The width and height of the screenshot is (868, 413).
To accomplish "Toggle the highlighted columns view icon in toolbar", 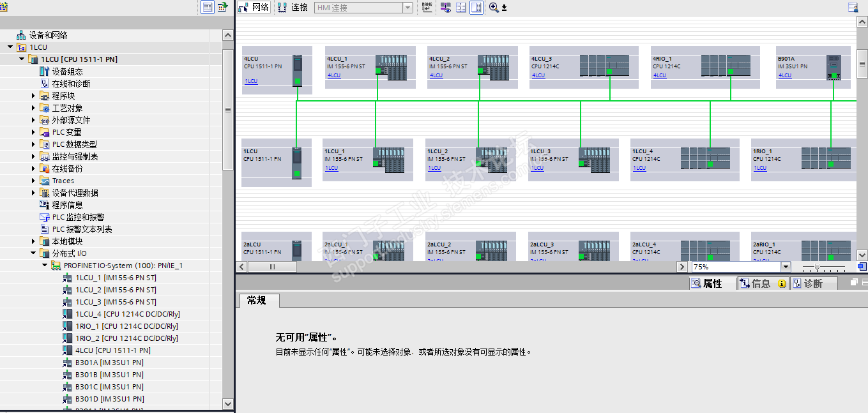I will (x=476, y=7).
